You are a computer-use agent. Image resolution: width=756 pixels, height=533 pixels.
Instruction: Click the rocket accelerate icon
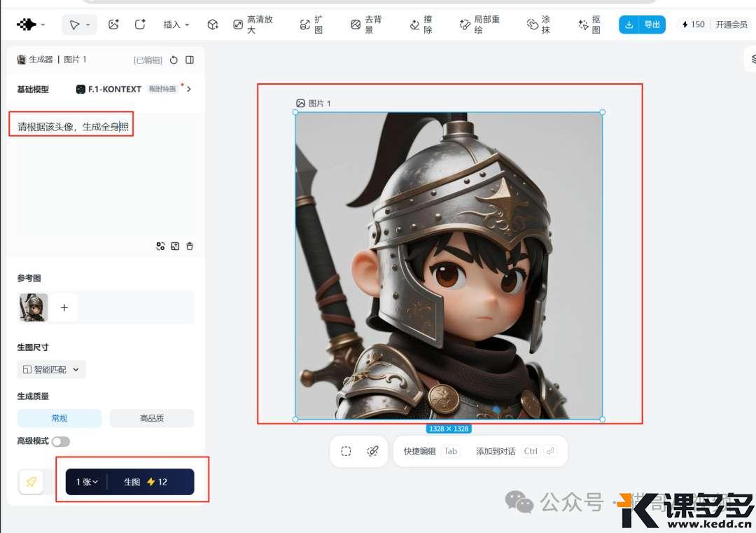(x=31, y=482)
